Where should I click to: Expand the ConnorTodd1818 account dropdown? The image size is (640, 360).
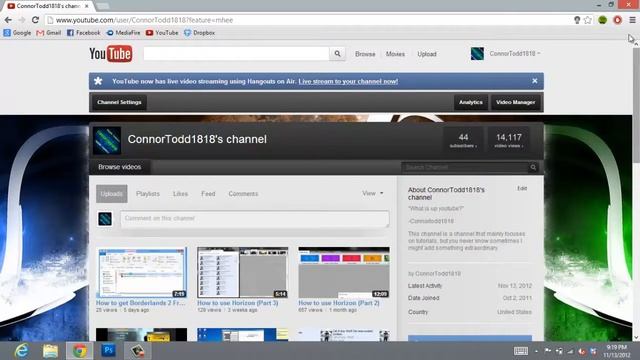point(515,53)
